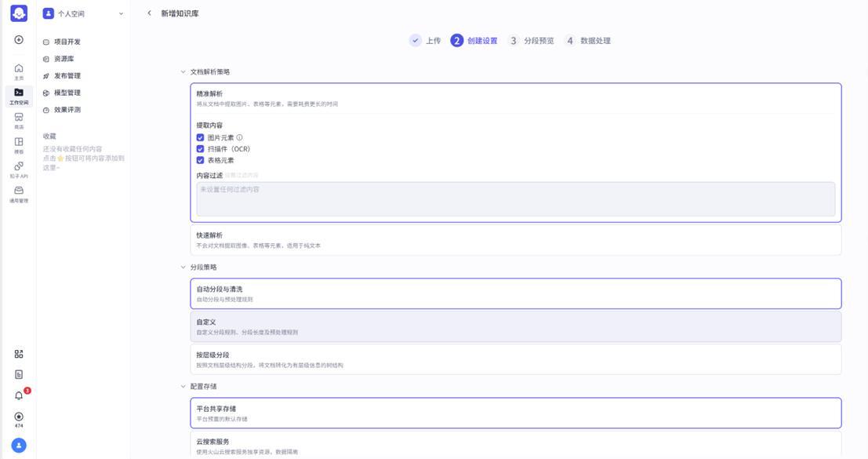Open the 个人空间 workspace dropdown
The width and height of the screenshot is (868, 459).
point(82,13)
